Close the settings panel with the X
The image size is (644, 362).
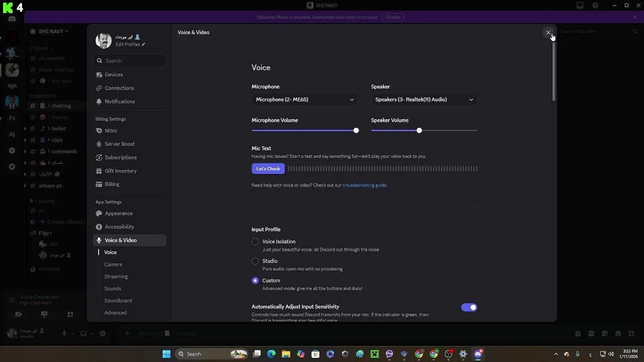pyautogui.click(x=548, y=33)
